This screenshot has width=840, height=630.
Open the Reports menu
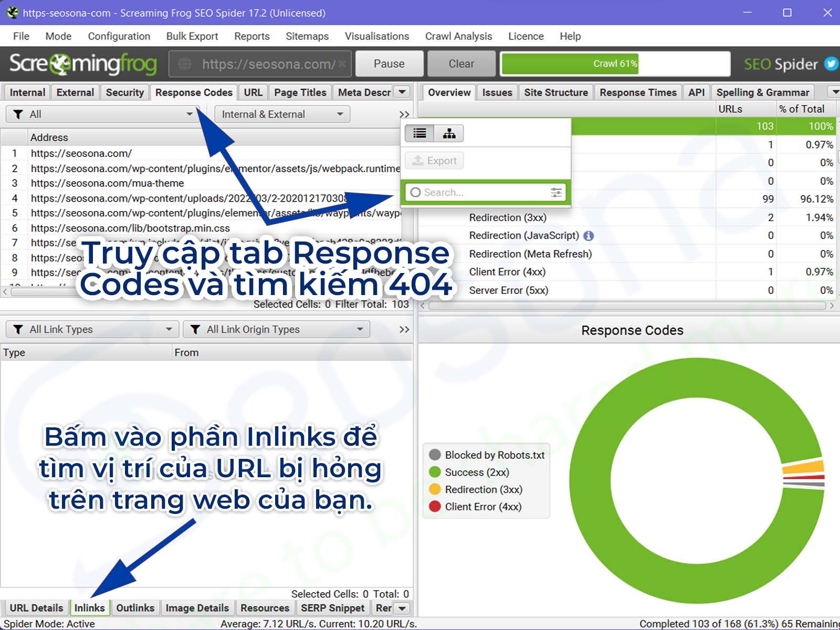[252, 36]
